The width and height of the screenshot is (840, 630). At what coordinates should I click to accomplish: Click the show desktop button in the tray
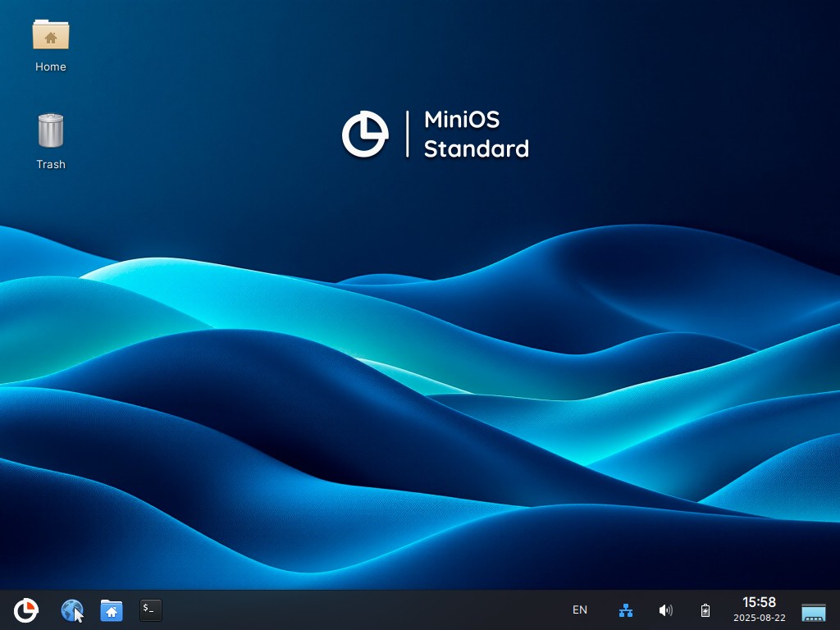click(x=813, y=611)
